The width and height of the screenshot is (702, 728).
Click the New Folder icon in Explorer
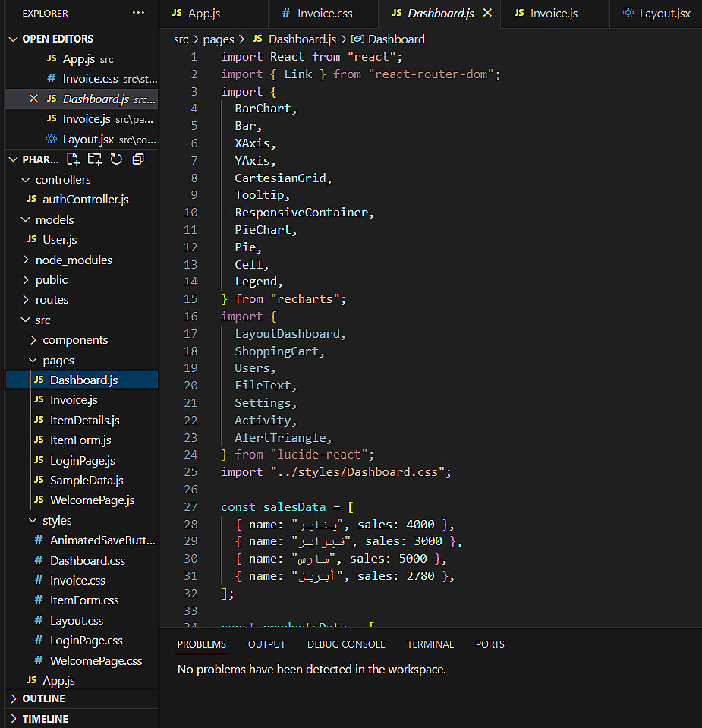tap(95, 159)
